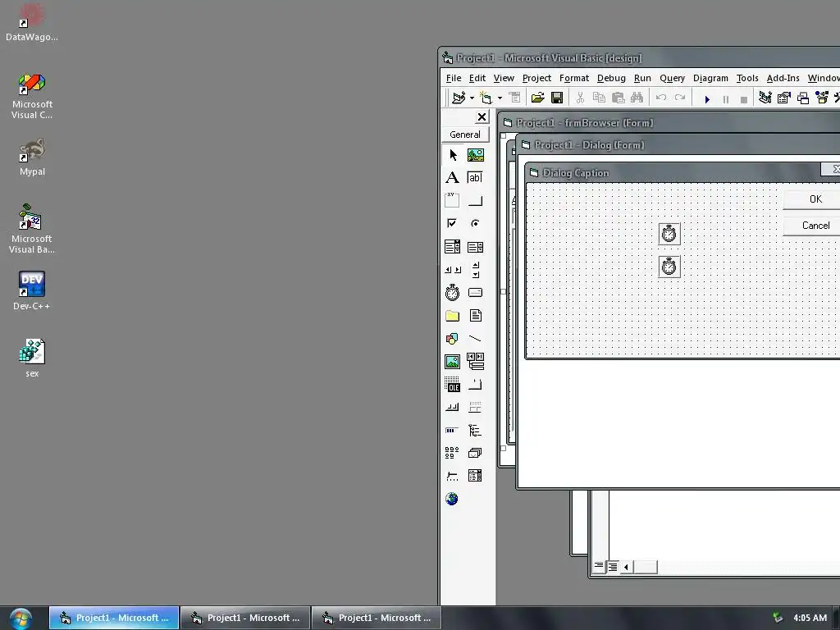Image resolution: width=840 pixels, height=630 pixels.
Task: Open the Properties Window toolbar icon
Action: [784, 98]
